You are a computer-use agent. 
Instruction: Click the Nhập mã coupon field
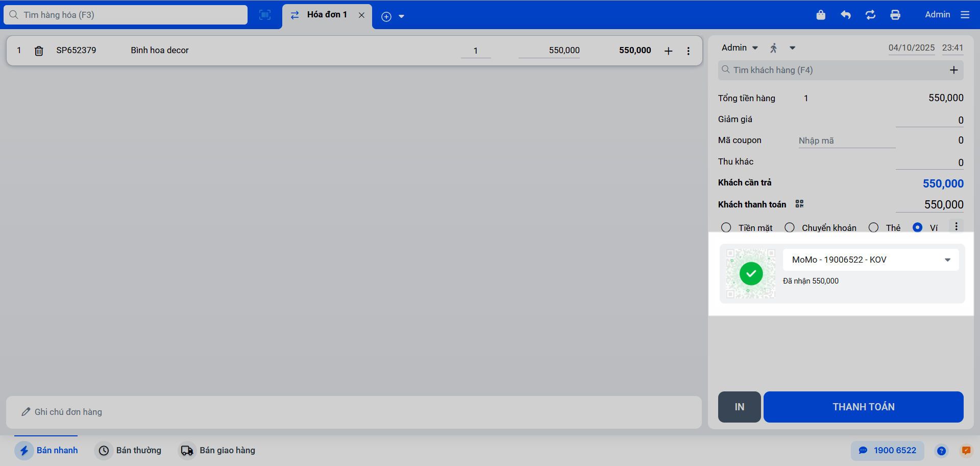847,141
